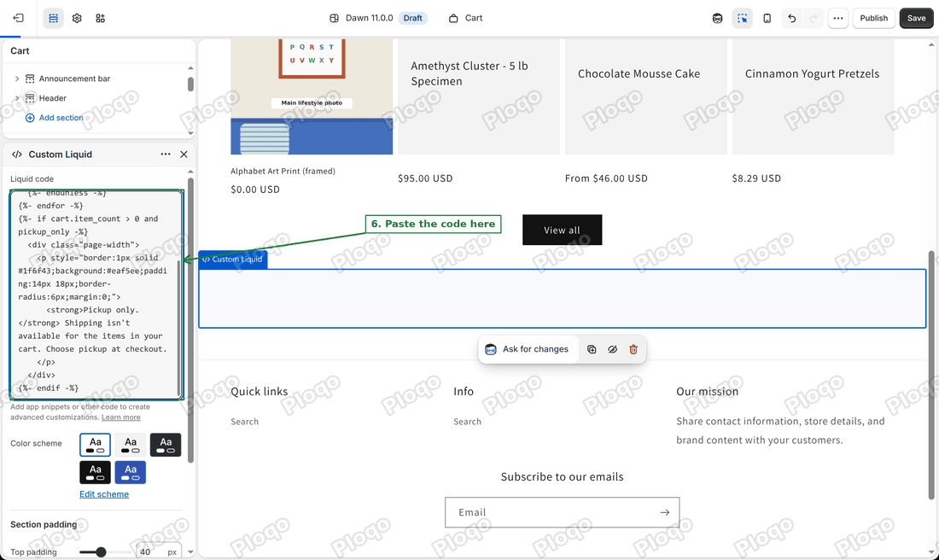Screen dimensions: 939x560
Task: Hide the Custom Liquid section in preview
Action: pos(612,349)
